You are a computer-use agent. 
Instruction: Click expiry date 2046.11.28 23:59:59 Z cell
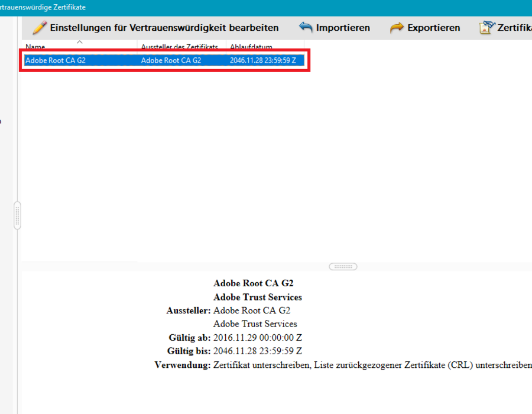[263, 60]
